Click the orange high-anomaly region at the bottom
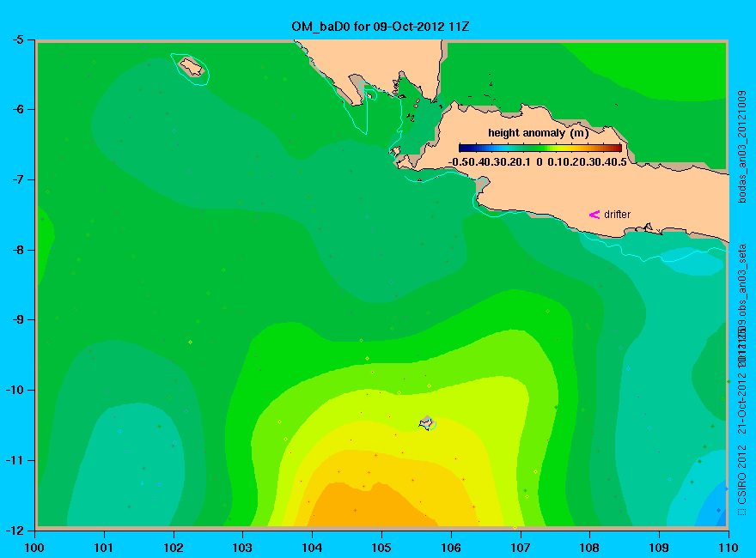This screenshot has height=558, width=756. (374, 506)
